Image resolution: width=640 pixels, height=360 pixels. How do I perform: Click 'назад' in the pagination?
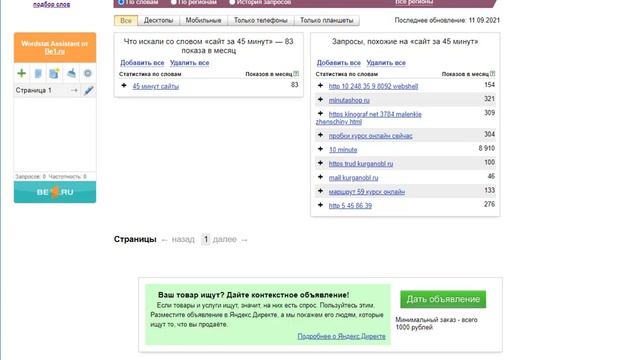pos(183,240)
